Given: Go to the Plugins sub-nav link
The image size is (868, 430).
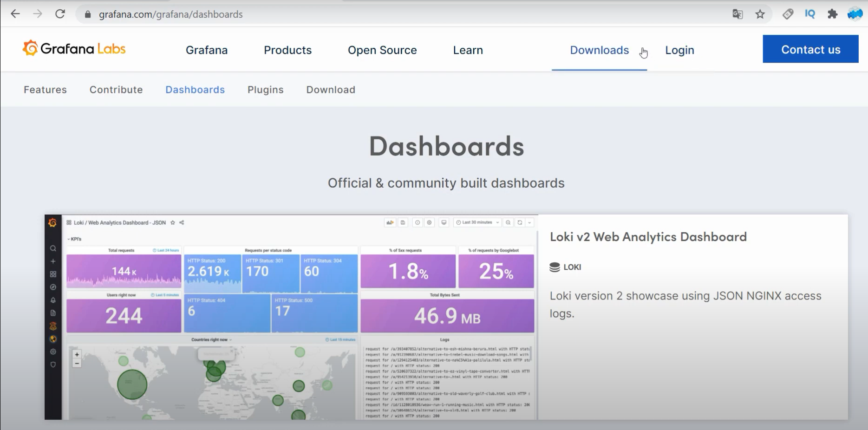Looking at the screenshot, I should tap(265, 90).
